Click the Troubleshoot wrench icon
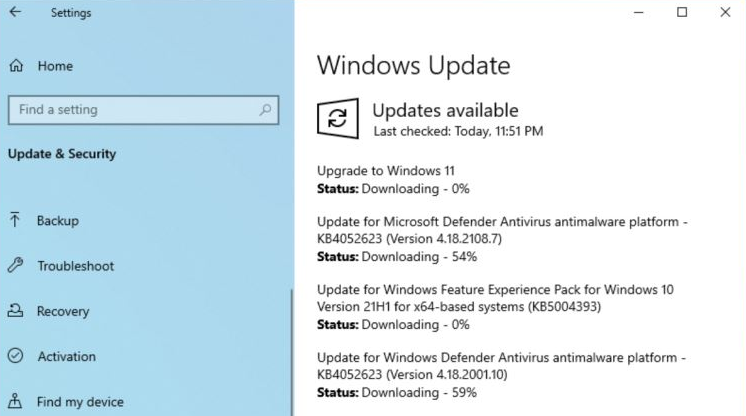The width and height of the screenshot is (746, 416). pos(15,265)
